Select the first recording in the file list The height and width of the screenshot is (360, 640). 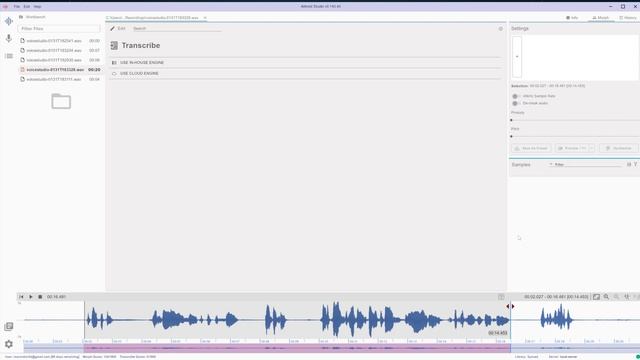(60, 41)
